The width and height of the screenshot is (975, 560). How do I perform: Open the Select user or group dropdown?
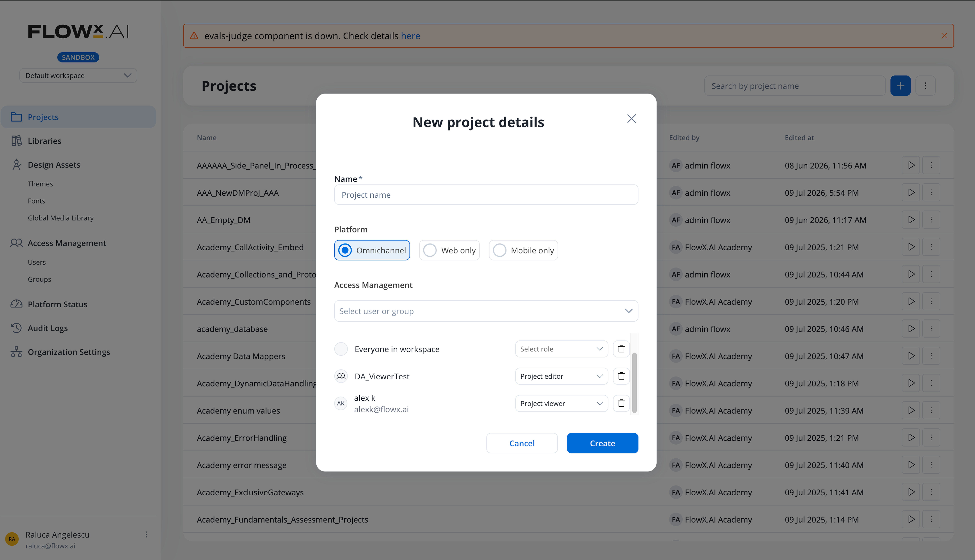(x=486, y=311)
